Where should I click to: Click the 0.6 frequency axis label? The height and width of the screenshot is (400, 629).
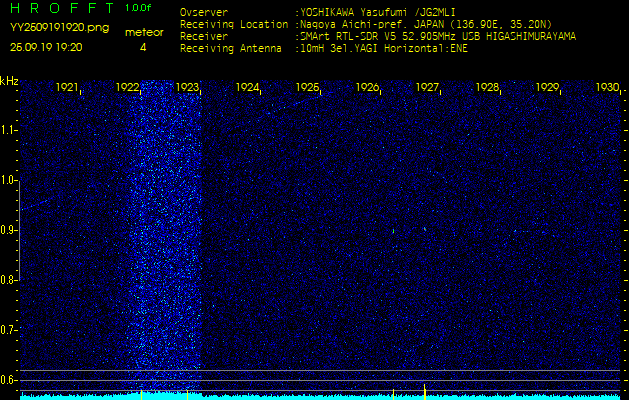point(8,380)
